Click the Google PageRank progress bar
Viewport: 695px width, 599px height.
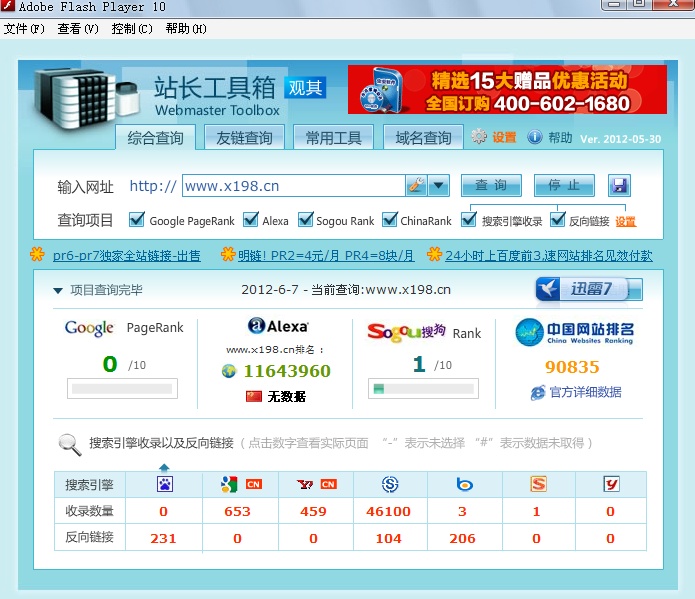coord(122,388)
